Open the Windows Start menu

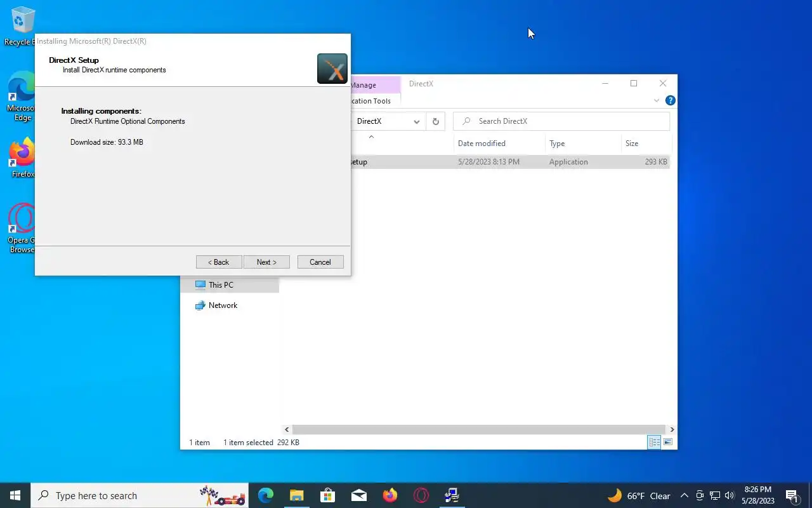[15, 495]
